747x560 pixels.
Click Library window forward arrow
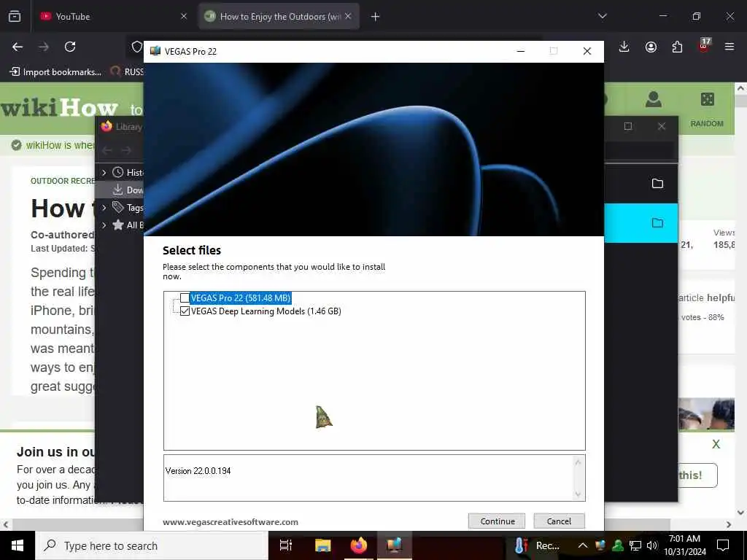pyautogui.click(x=126, y=150)
